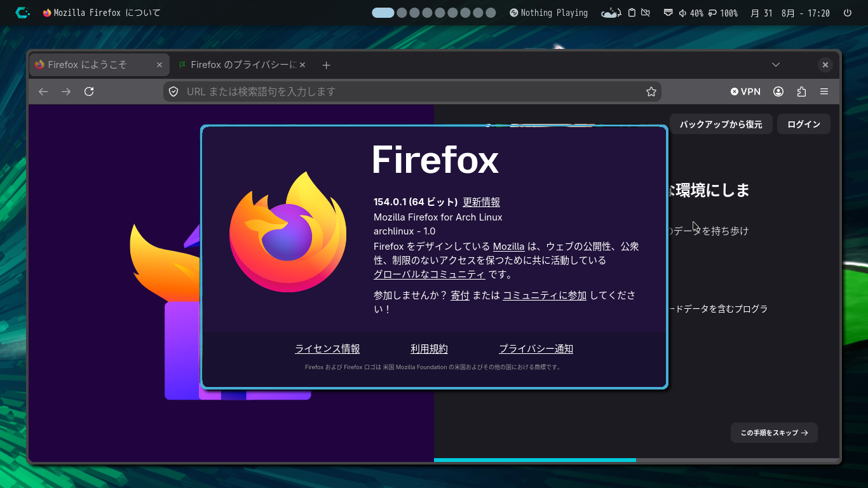Click the disabled camera icon in the tray
This screenshot has height=488, width=868.
646,13
